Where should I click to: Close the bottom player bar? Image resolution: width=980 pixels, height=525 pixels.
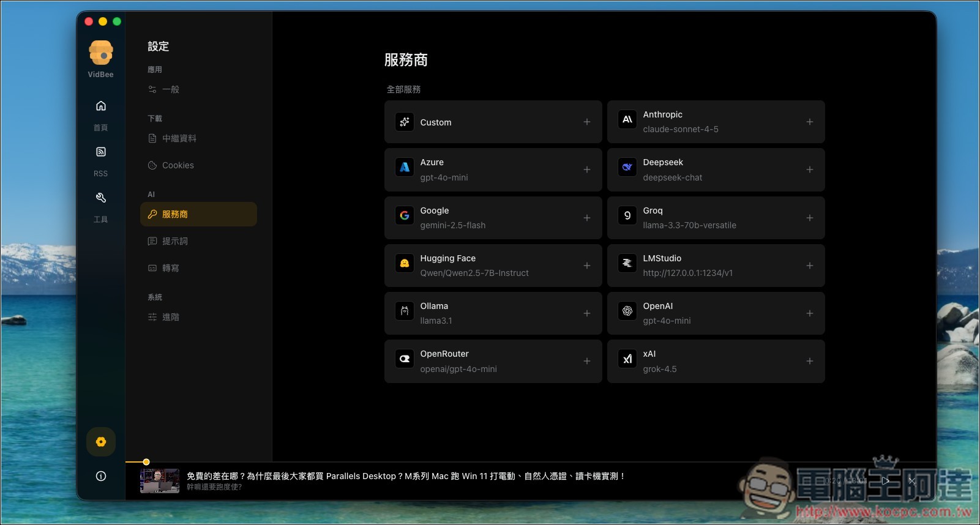click(x=912, y=481)
